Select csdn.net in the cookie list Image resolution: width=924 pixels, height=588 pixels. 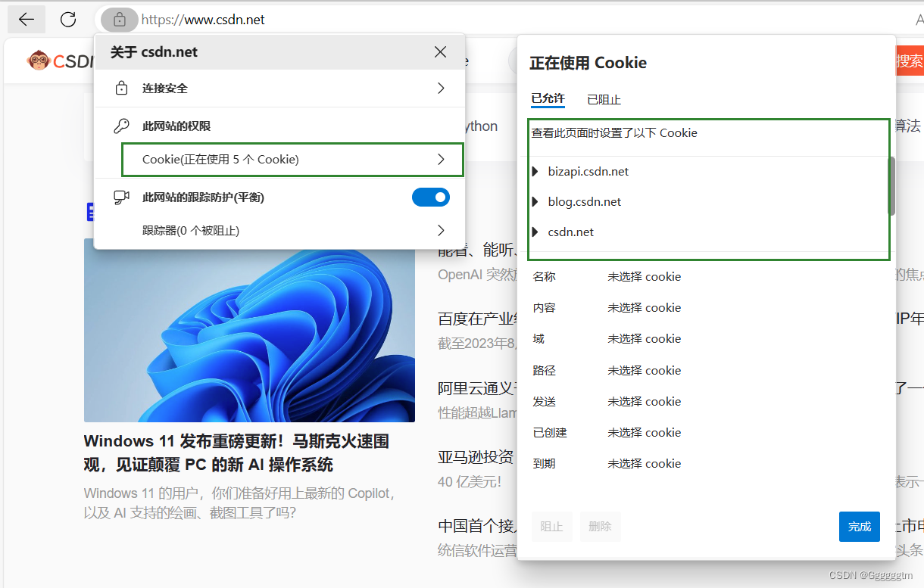pos(571,232)
